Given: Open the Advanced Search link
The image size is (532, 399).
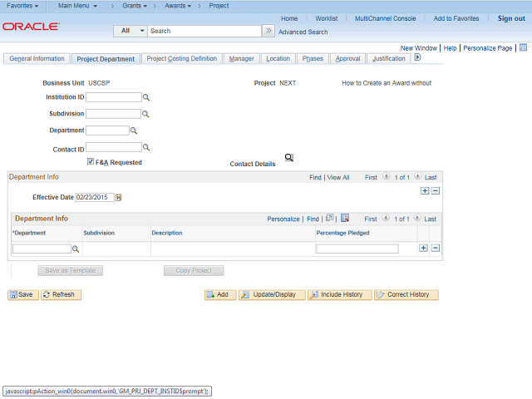Looking at the screenshot, I should tap(303, 32).
